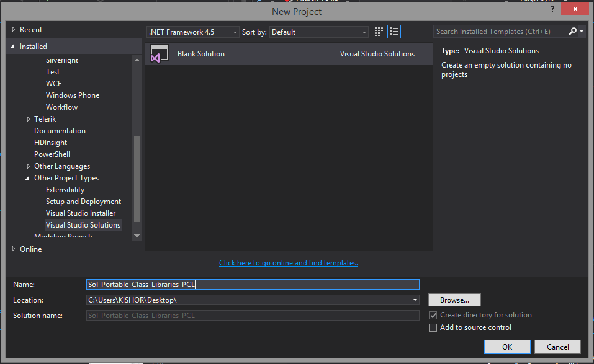Select the Workflow category
594x364 pixels.
61,107
